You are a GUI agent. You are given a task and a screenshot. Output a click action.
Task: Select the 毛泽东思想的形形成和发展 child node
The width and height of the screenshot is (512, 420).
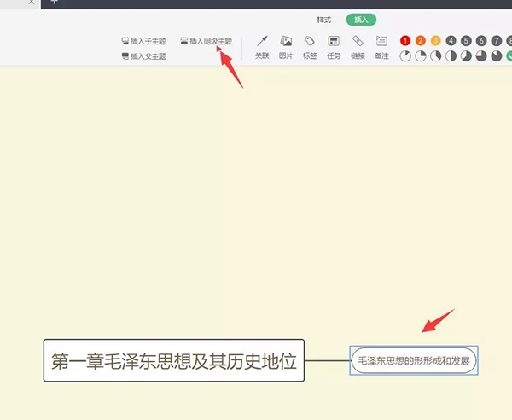(x=414, y=360)
